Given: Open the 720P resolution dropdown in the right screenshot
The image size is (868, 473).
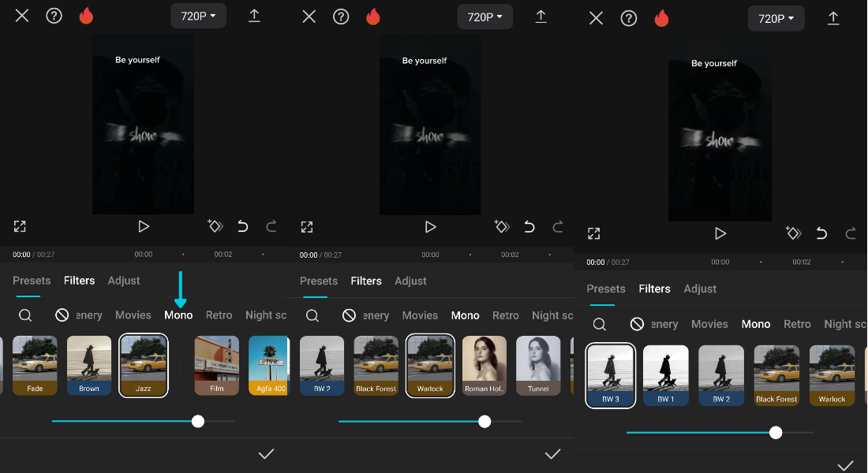Looking at the screenshot, I should coord(776,19).
